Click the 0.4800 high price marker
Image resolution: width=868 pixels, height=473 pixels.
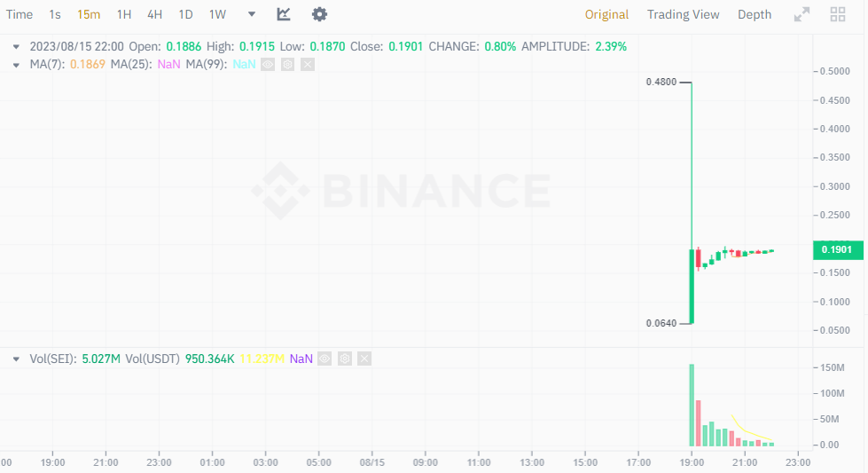point(661,82)
